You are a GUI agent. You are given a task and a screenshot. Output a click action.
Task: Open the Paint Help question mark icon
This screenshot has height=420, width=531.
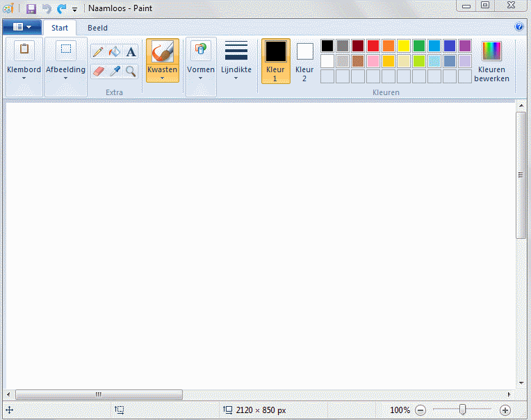[518, 27]
